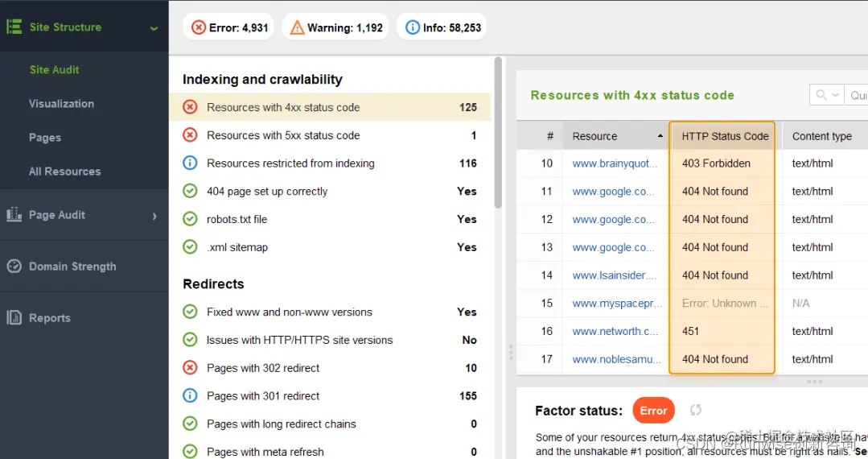Screen dimensions: 868x459
Task: Click the red error icon in Error badge
Action: click(198, 27)
